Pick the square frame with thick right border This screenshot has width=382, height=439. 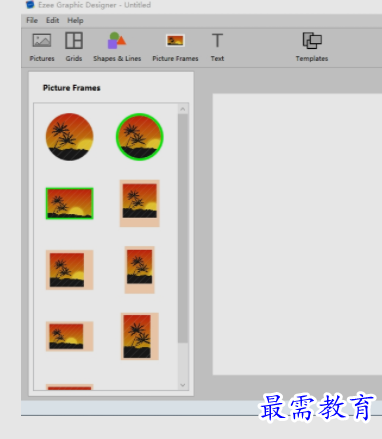point(69,270)
